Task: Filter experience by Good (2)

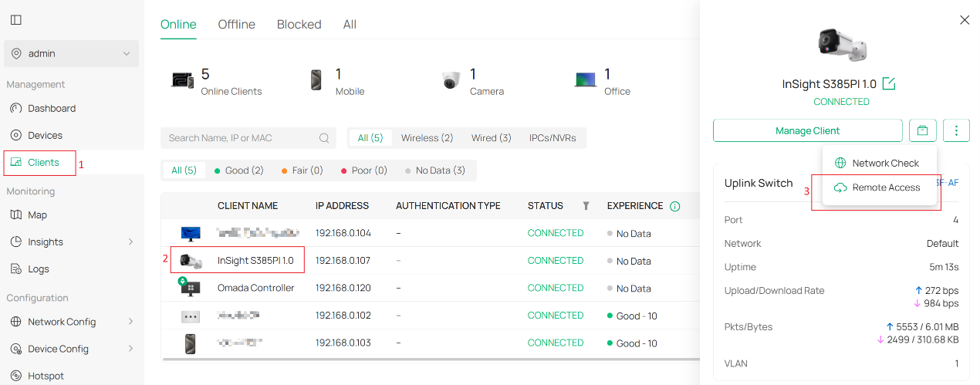Action: pos(238,171)
